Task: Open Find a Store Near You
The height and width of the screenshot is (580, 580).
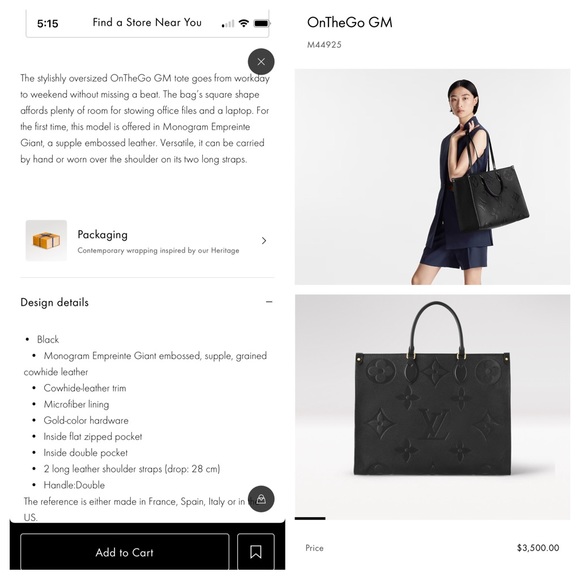Action: pos(147,23)
